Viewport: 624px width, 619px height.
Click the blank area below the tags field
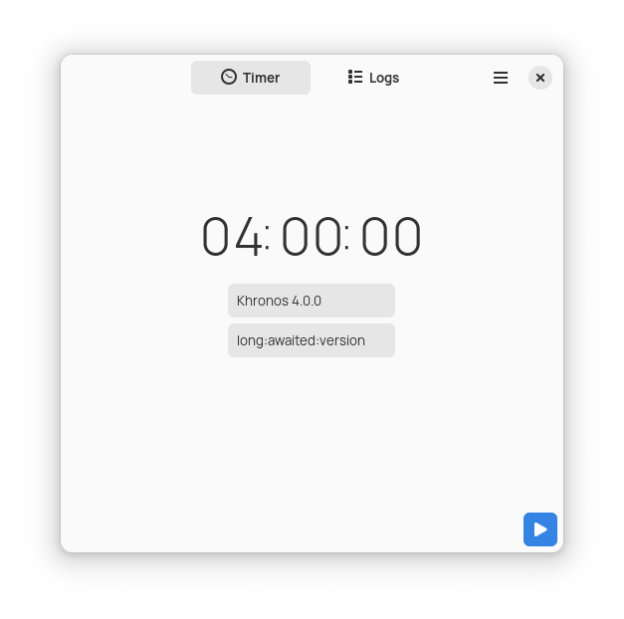311,434
